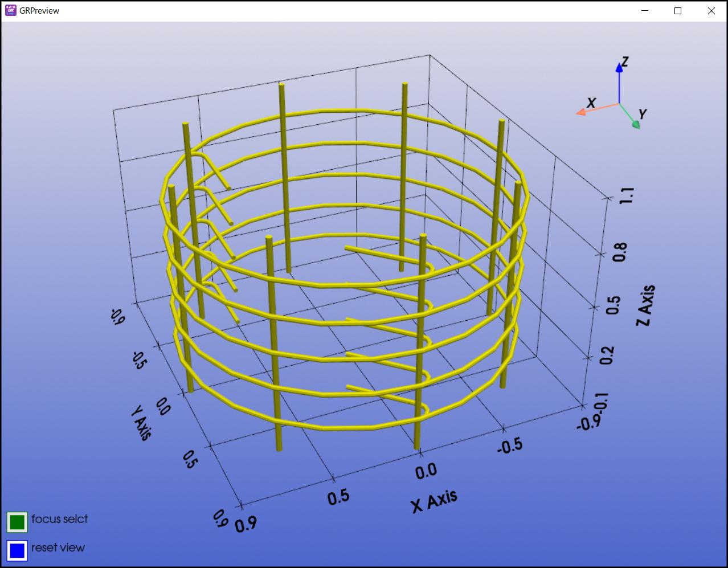Screen dimensions: 728x568
Task: Click the blue reset view checkbox
Action: point(17,550)
